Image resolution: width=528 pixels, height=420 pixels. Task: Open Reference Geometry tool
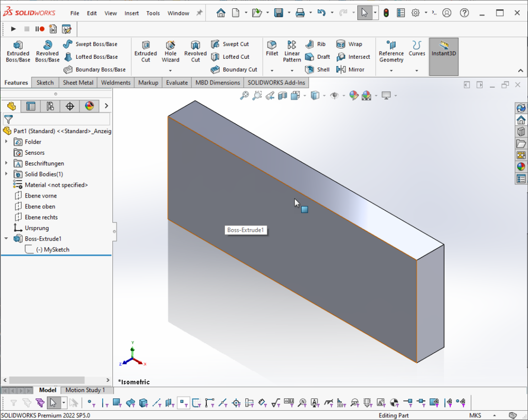391,51
